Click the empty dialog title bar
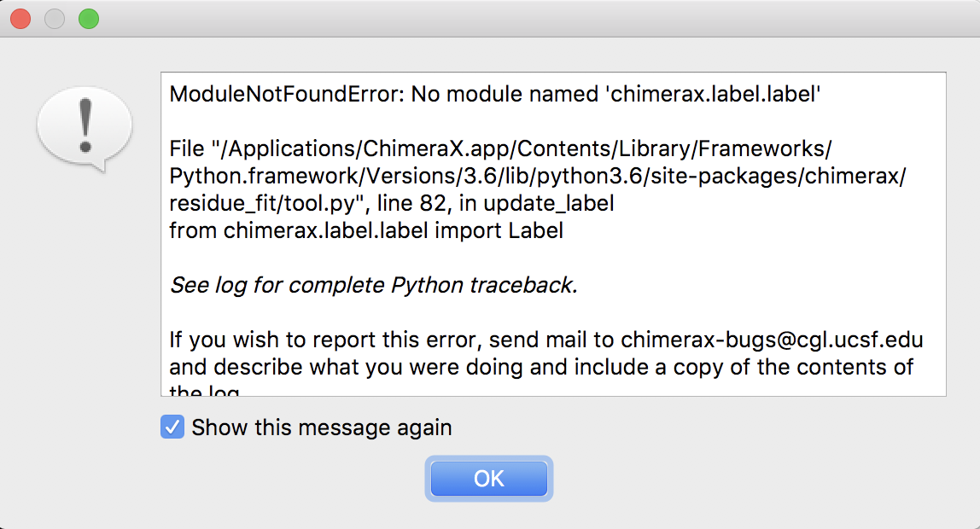 click(x=512, y=18)
